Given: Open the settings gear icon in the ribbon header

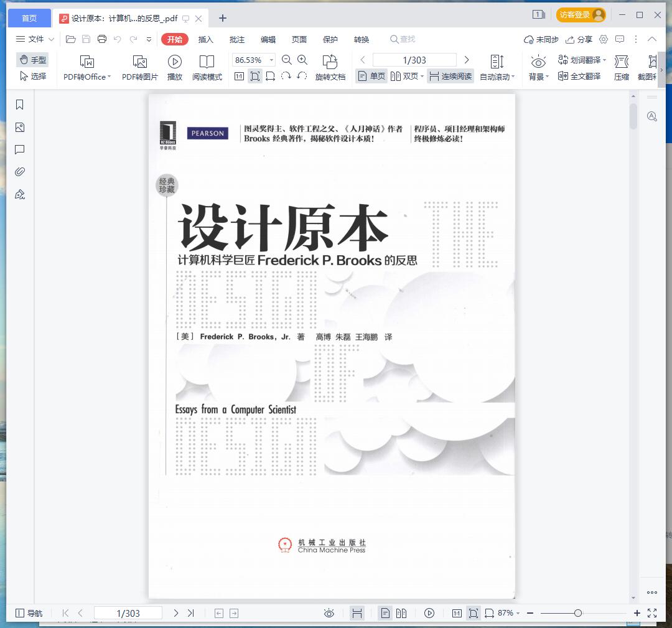Looking at the screenshot, I should [x=604, y=39].
